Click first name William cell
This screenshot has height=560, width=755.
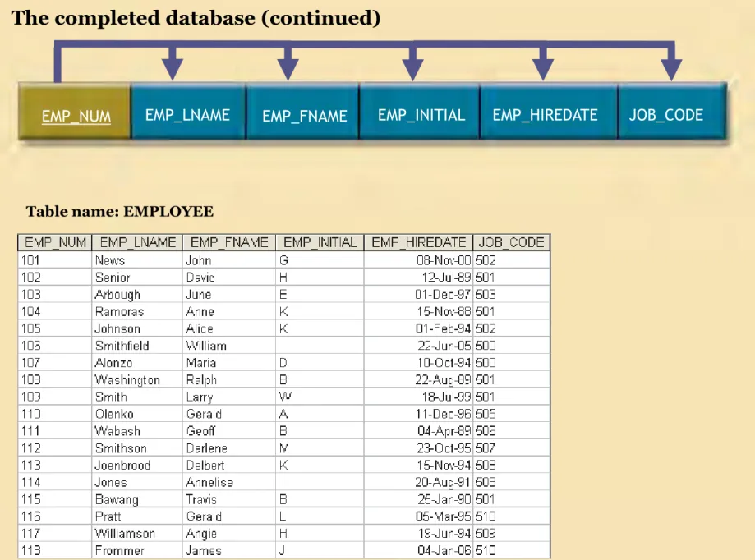coord(229,346)
